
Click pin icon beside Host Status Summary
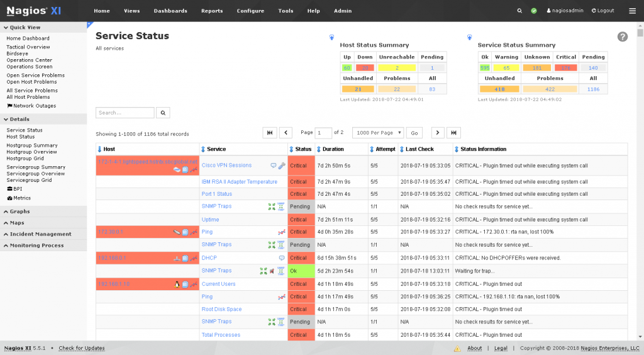(331, 37)
